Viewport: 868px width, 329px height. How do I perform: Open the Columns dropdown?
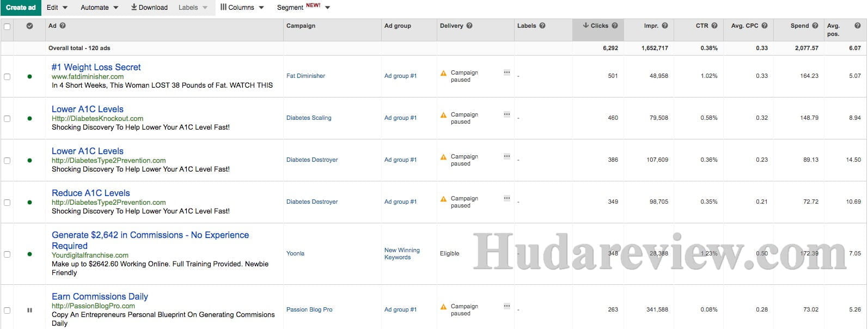click(242, 8)
